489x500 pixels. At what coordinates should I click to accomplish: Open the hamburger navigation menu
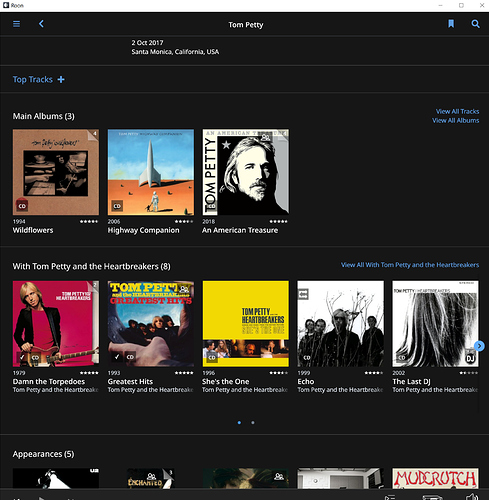coord(16,24)
